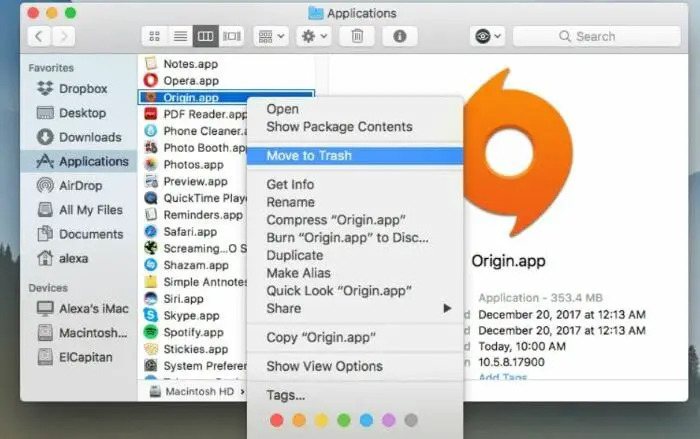Choose Show Package Contents

coord(355,127)
